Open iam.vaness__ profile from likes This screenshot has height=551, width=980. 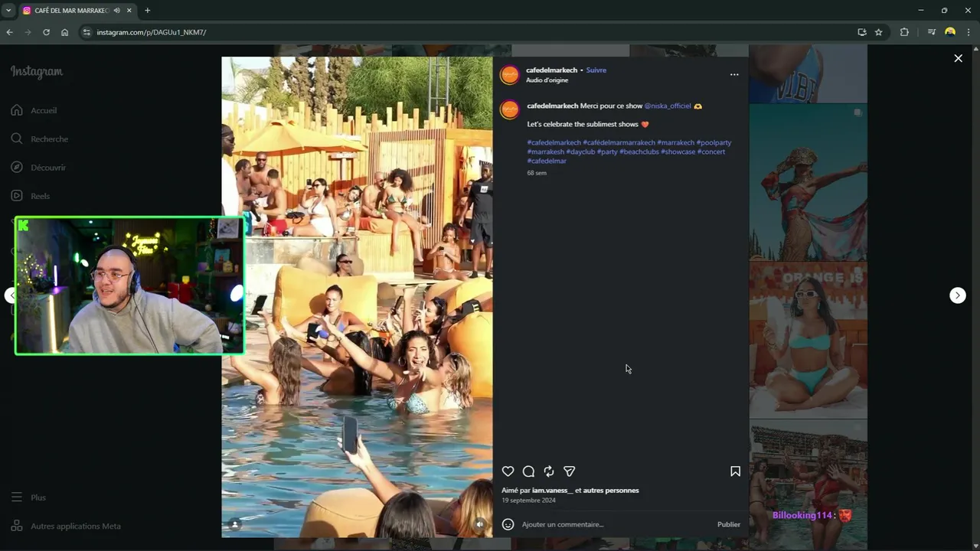pyautogui.click(x=552, y=491)
